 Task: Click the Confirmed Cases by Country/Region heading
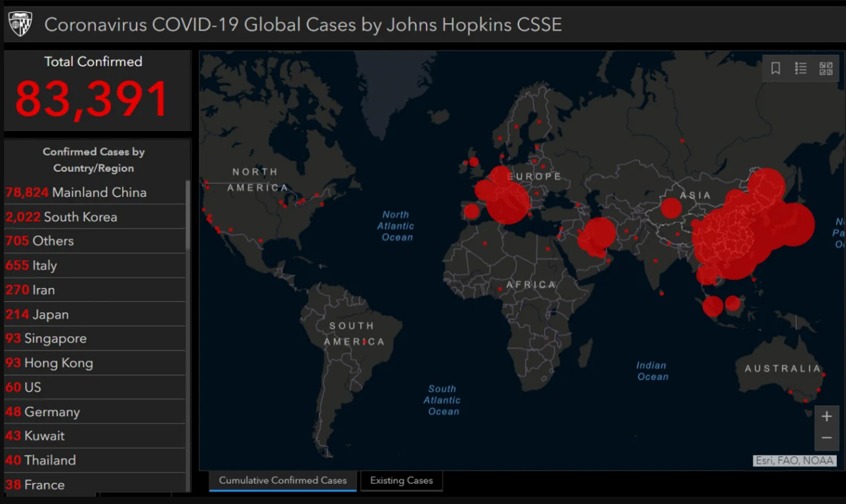tap(94, 159)
